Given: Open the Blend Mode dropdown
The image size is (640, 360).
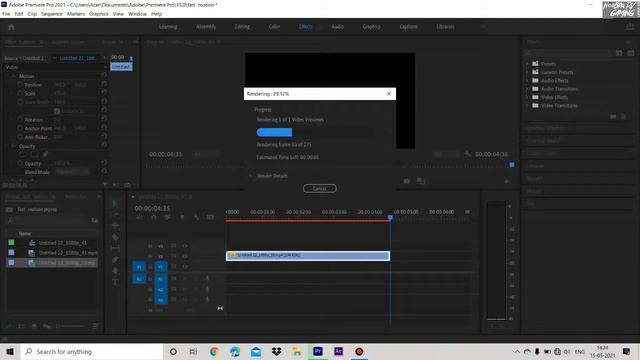Looking at the screenshot, I should 73,172.
